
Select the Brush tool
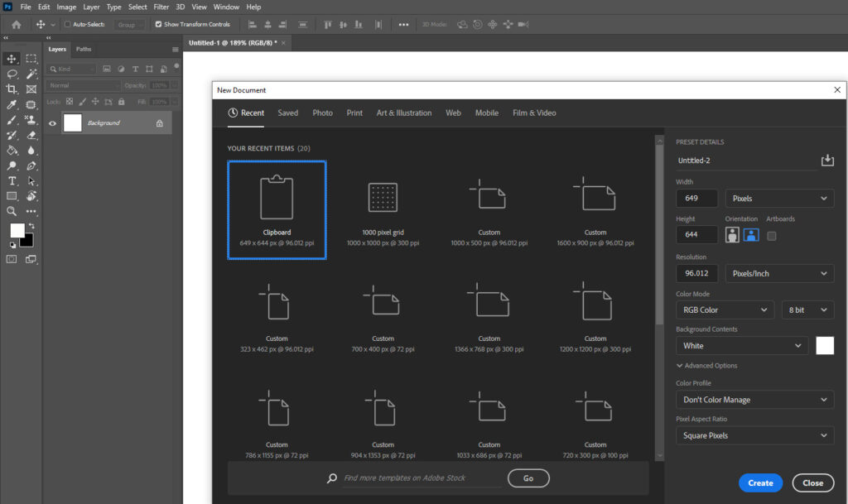tap(11, 121)
